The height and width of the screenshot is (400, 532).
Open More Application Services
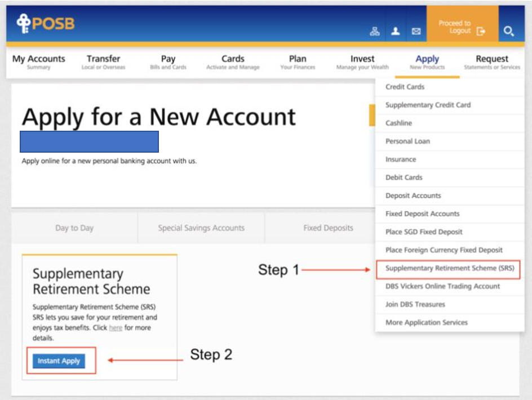[x=450, y=323]
